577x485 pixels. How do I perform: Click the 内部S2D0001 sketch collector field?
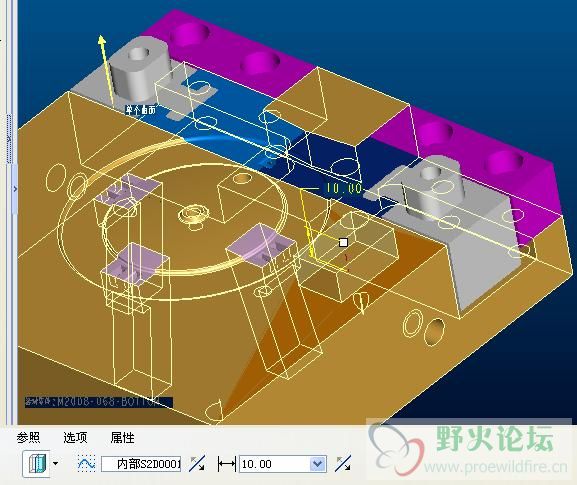141,464
